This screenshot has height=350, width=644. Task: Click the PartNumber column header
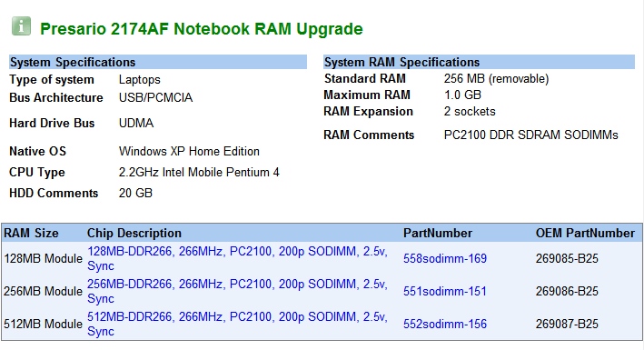pyautogui.click(x=438, y=234)
